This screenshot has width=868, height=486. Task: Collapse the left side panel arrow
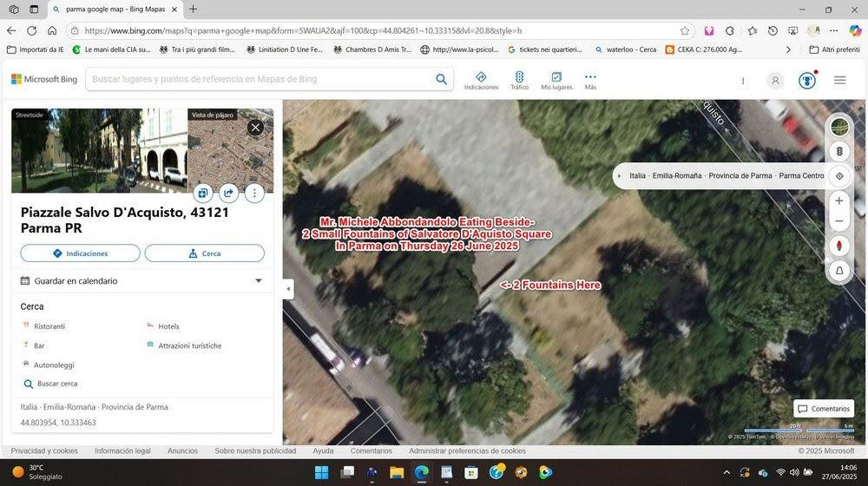tap(288, 289)
